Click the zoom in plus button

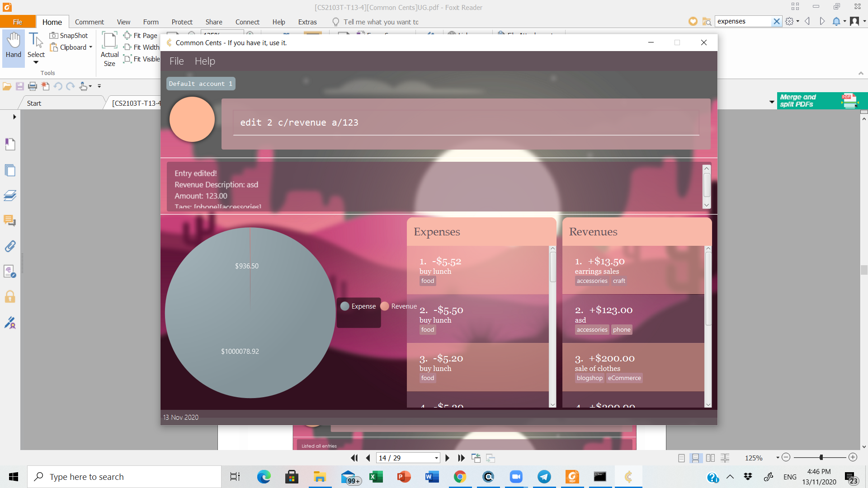pos(853,458)
